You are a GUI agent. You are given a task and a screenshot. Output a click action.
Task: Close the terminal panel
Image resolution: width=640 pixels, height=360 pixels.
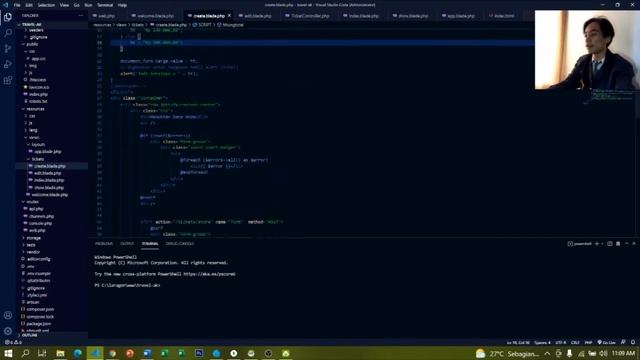pyautogui.click(x=634, y=244)
